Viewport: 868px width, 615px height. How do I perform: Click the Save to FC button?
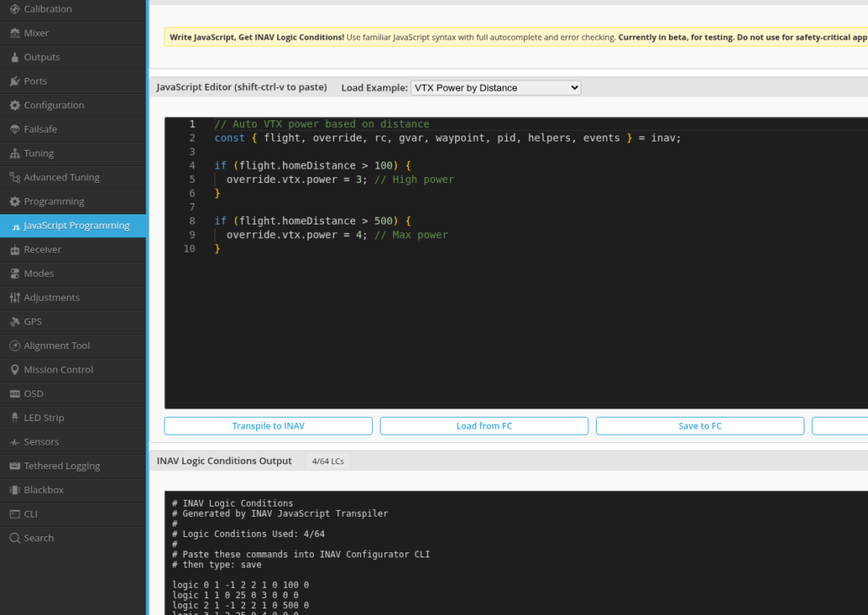coord(699,426)
